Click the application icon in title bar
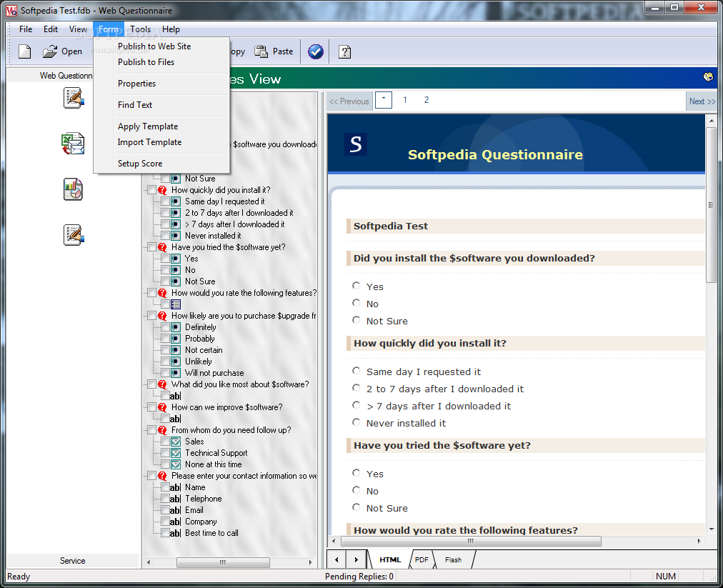The image size is (723, 588). pos(11,10)
